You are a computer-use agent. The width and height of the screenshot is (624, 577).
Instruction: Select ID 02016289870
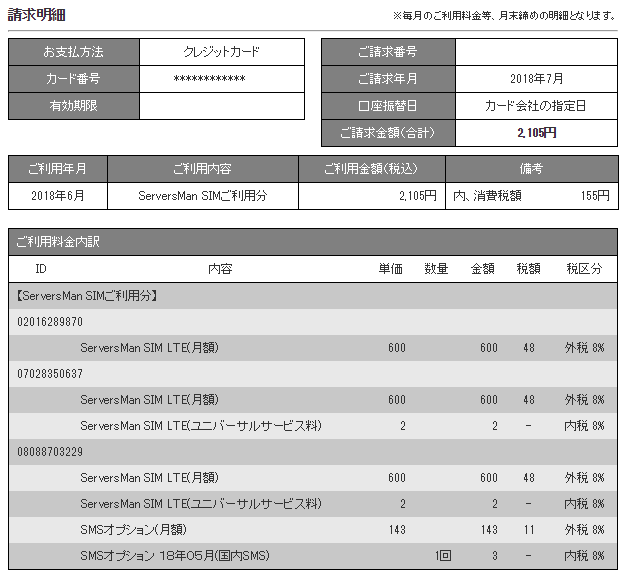click(50, 322)
